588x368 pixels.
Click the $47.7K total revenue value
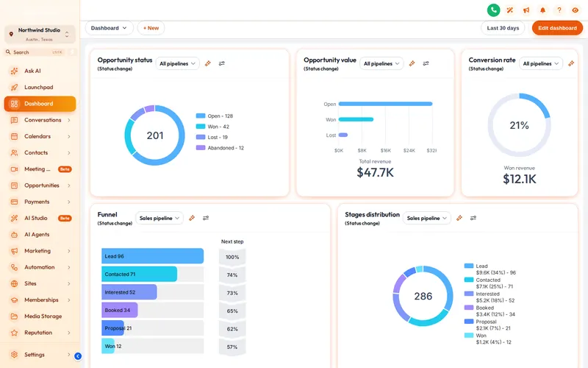[375, 172]
